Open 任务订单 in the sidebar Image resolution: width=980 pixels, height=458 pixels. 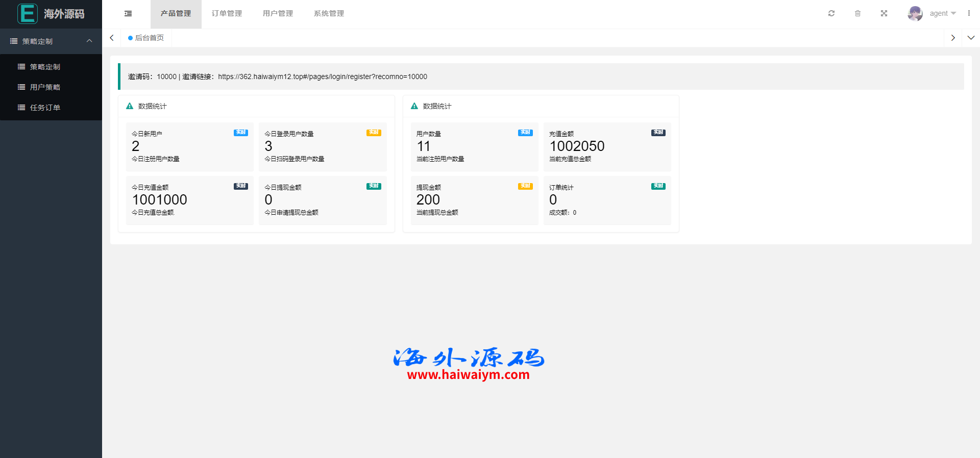[45, 108]
